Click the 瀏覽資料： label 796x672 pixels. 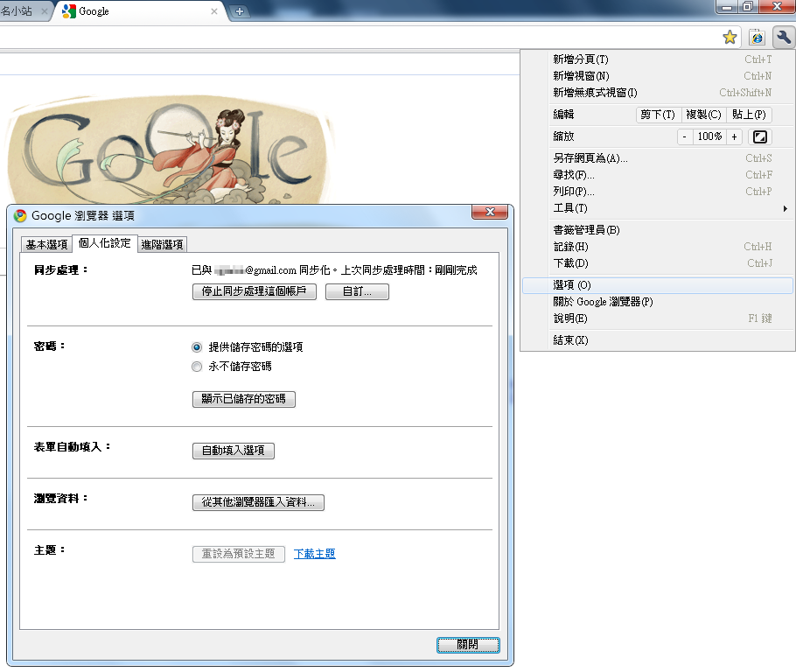[x=61, y=499]
